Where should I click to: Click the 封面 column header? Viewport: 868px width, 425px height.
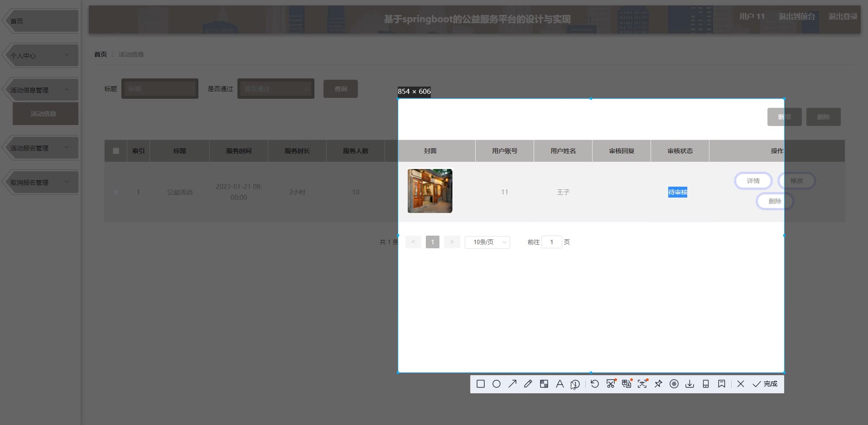tap(430, 151)
